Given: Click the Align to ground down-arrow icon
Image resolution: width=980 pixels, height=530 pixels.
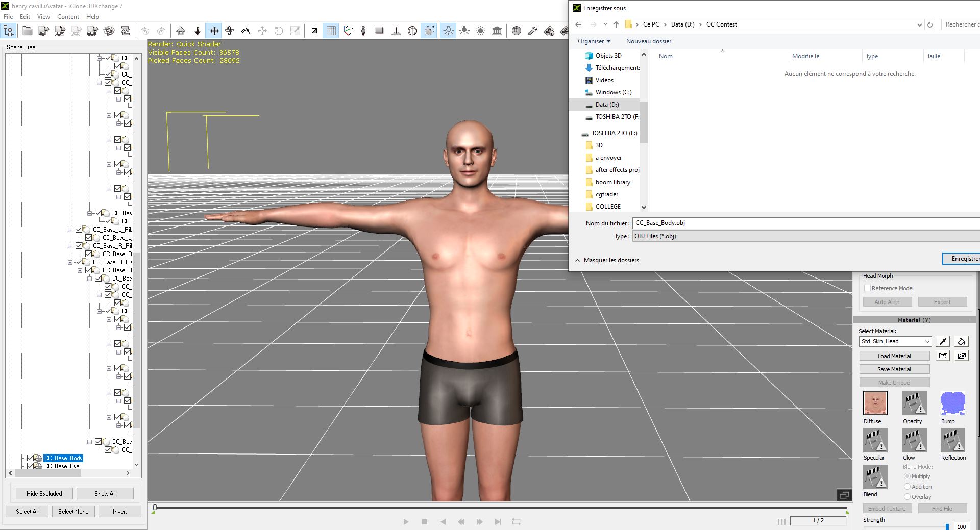Looking at the screenshot, I should (198, 31).
